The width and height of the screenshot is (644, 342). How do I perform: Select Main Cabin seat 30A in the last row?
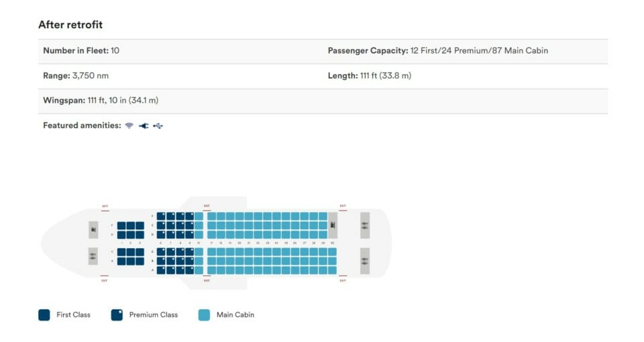coord(332,270)
